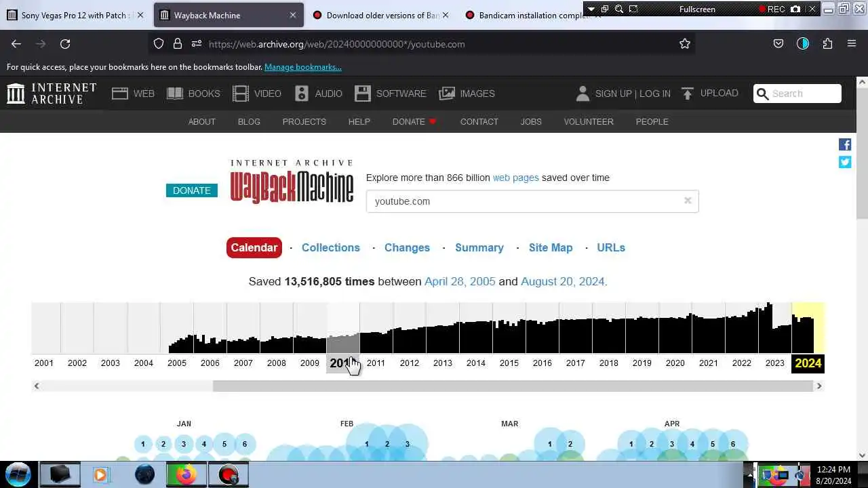The width and height of the screenshot is (868, 488).
Task: Click timeline scroll left arrow
Action: [37, 386]
